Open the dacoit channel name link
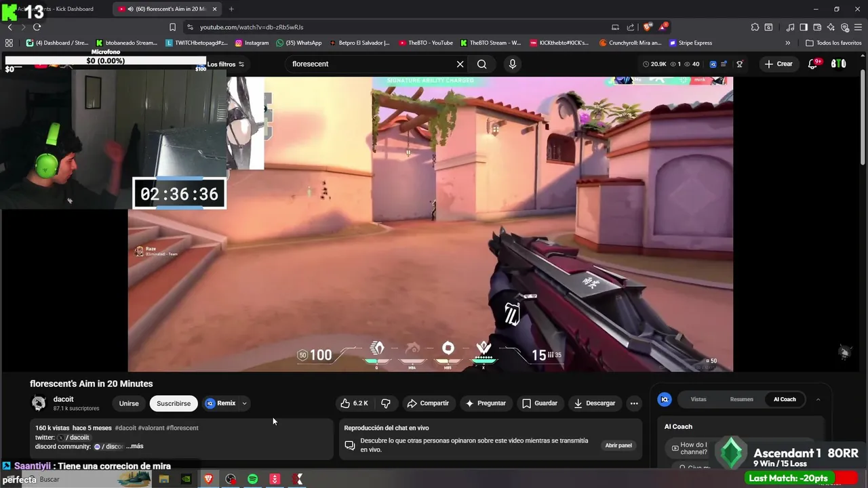868x488 pixels. (63, 399)
